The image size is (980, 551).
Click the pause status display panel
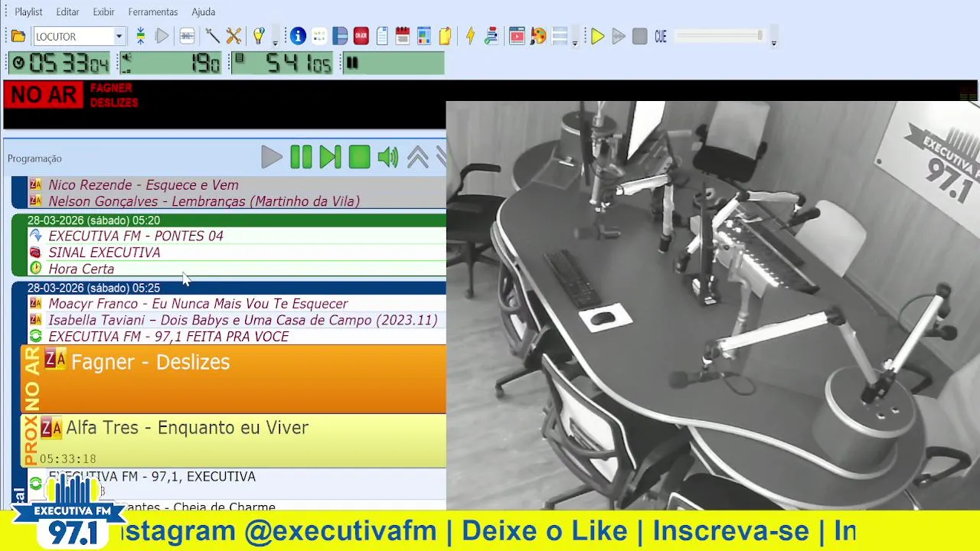pos(392,63)
